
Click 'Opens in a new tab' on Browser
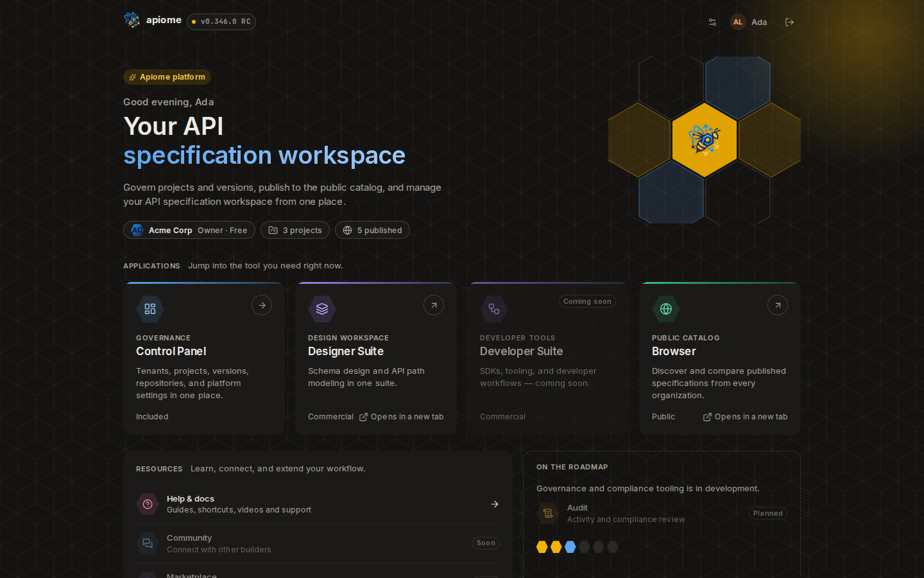click(745, 417)
